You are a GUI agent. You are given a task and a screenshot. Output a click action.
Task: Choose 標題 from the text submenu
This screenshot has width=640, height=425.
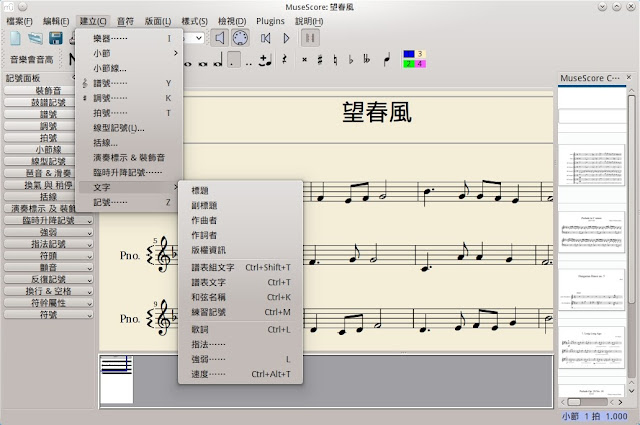241,191
